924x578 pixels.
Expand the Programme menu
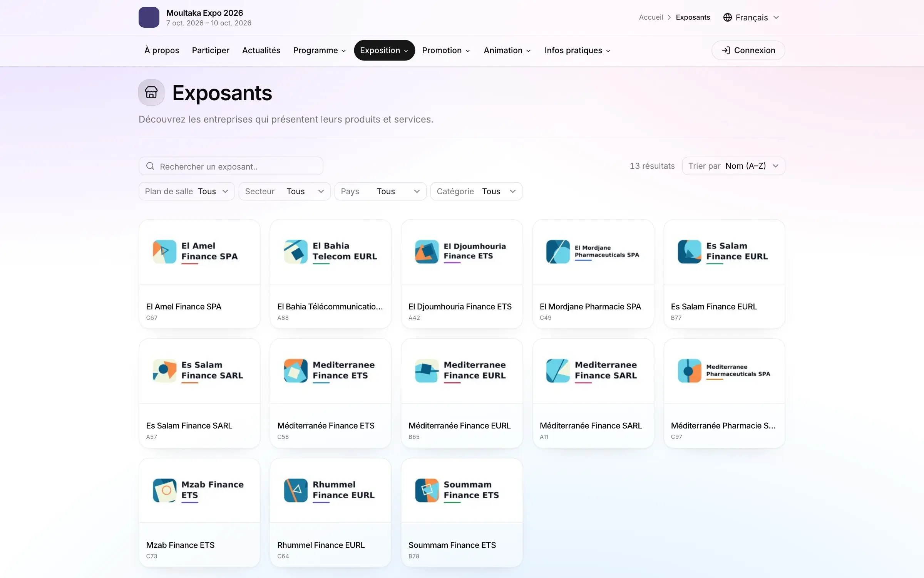coord(320,50)
